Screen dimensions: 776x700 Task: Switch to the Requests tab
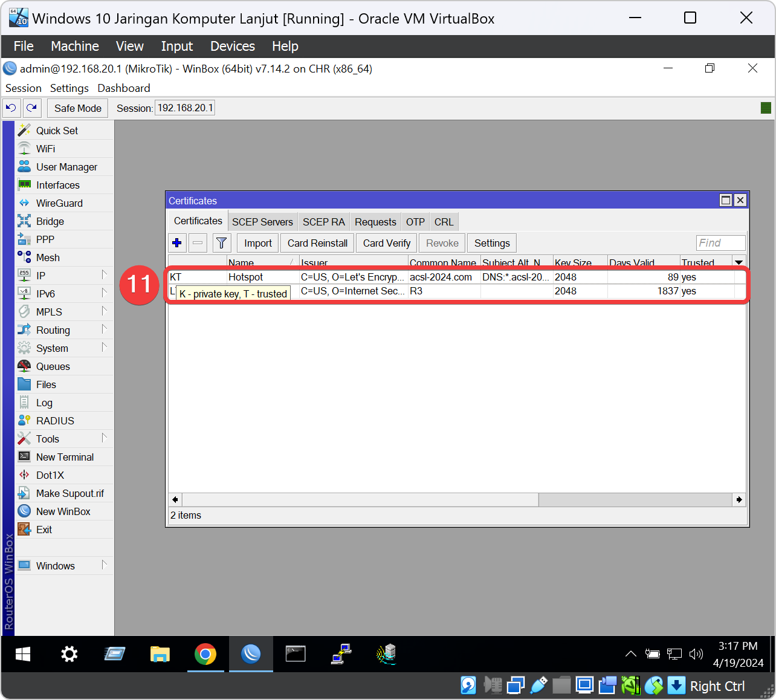click(x=375, y=222)
